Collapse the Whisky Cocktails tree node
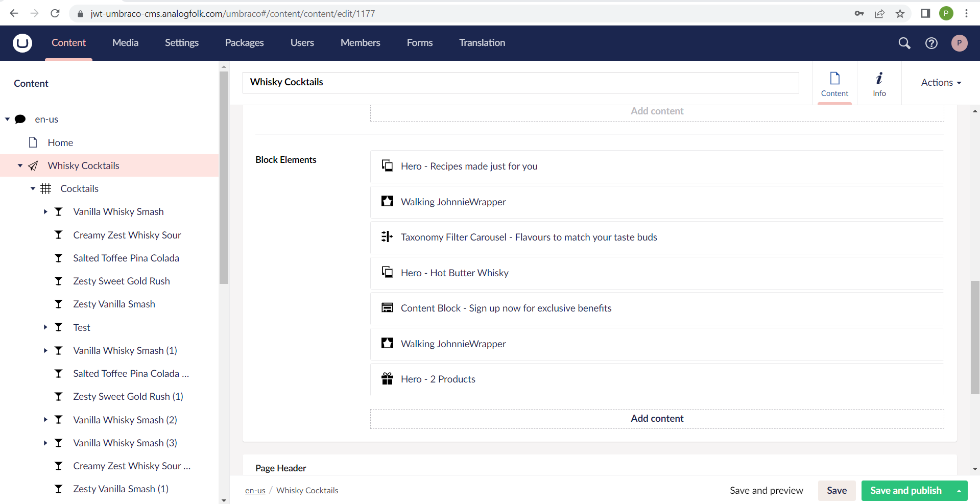980x504 pixels. coord(20,165)
